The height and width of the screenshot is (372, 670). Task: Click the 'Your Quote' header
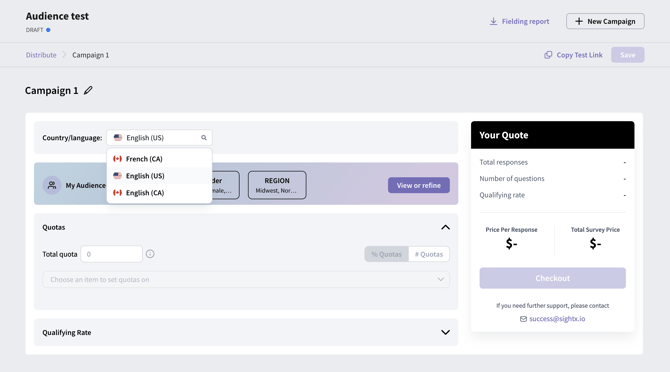click(552, 135)
